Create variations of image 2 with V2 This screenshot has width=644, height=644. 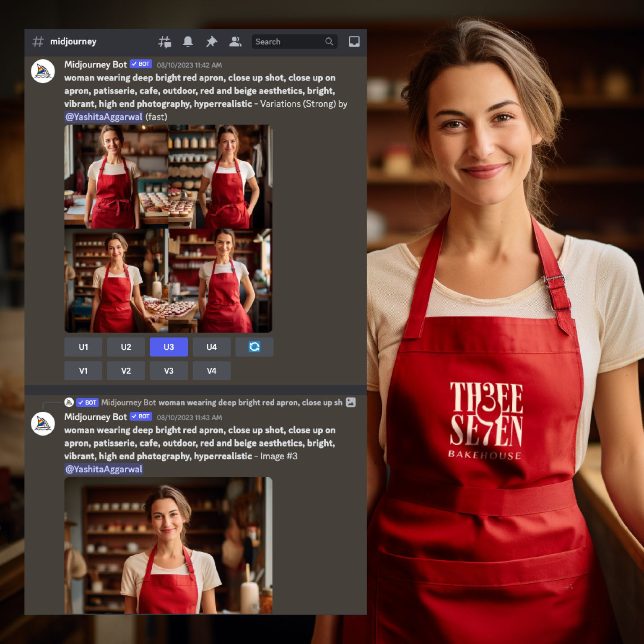(x=126, y=371)
